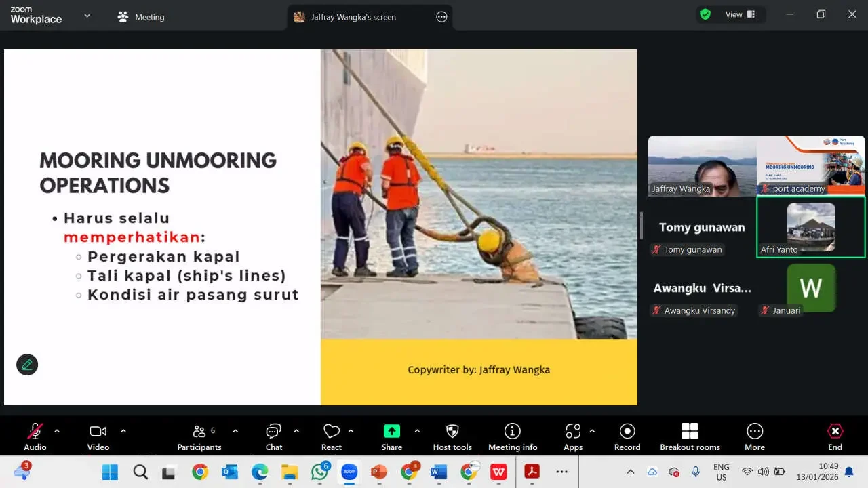The width and height of the screenshot is (868, 488).
Task: Toggle the Chat panel
Action: 274,436
